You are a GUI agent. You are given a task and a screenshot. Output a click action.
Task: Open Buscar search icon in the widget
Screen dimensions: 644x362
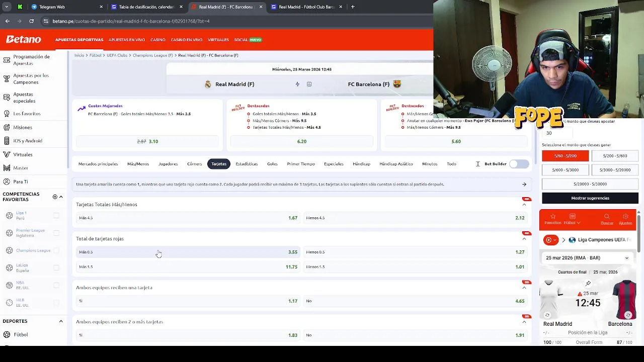click(x=607, y=216)
